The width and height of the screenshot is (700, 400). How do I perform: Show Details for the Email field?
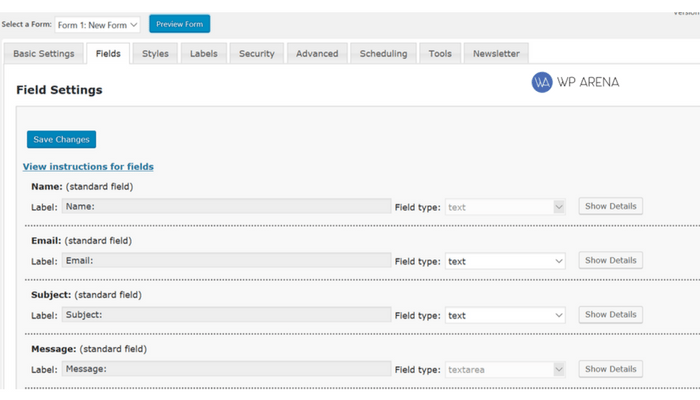point(611,260)
